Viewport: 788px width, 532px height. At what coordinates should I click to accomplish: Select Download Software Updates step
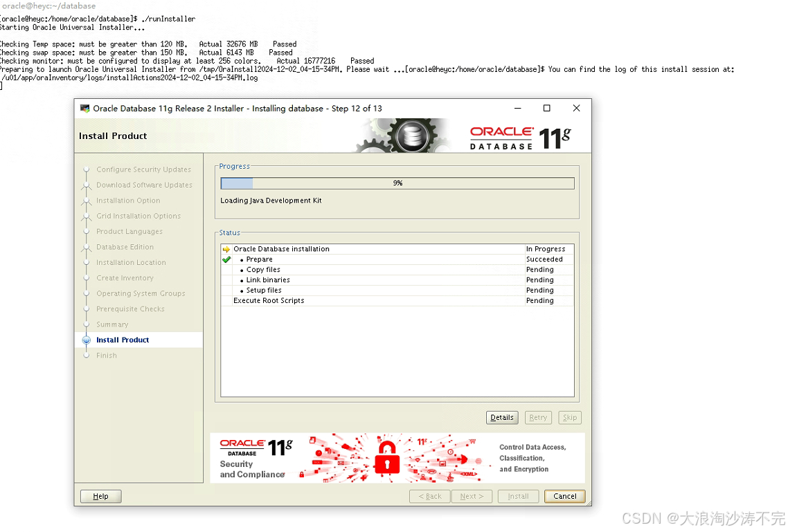(144, 185)
